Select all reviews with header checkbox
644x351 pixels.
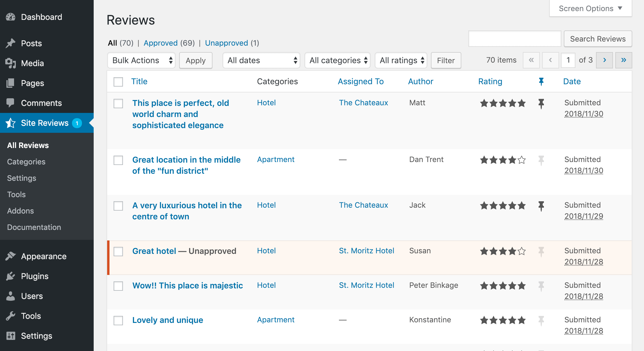[118, 82]
